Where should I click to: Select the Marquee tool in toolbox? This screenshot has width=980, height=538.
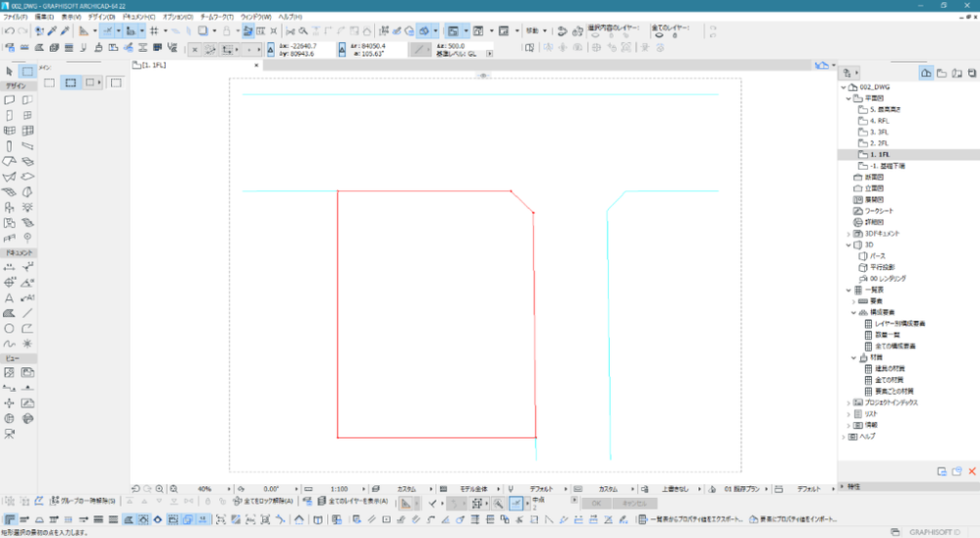tap(27, 72)
